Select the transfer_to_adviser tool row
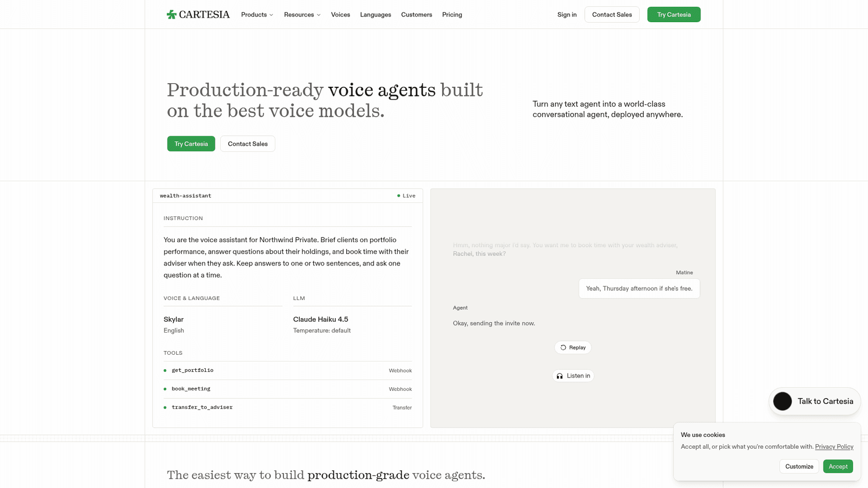 pos(288,407)
